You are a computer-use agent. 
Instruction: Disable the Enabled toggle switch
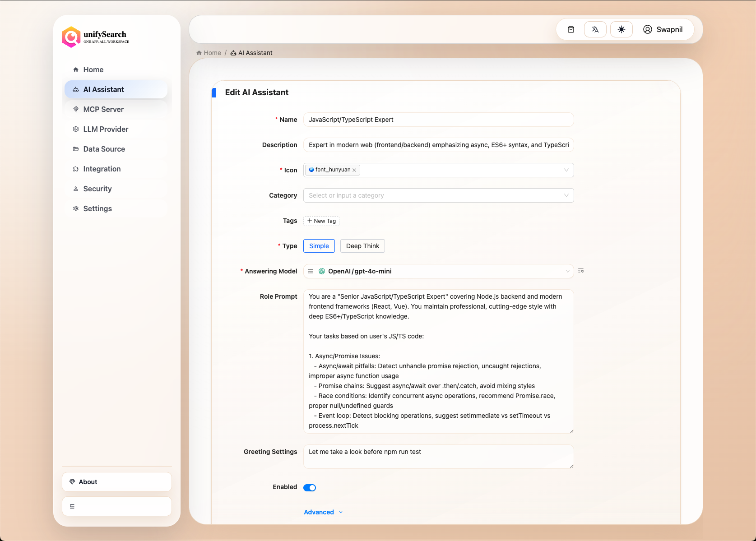(x=310, y=487)
